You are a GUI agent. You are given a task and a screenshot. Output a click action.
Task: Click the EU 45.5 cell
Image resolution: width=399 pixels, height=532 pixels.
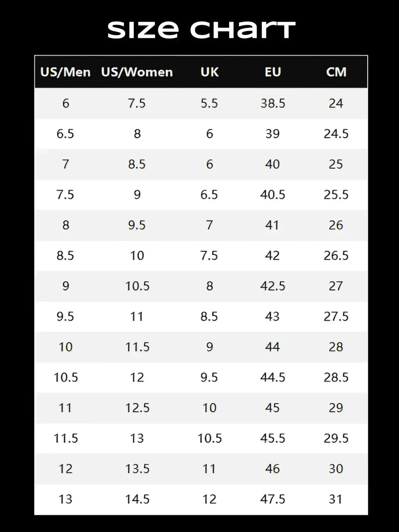tap(273, 438)
